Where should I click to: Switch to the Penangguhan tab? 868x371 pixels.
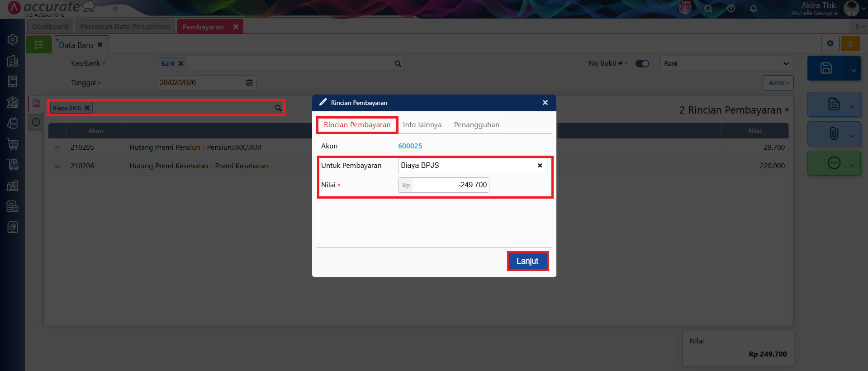coord(476,125)
